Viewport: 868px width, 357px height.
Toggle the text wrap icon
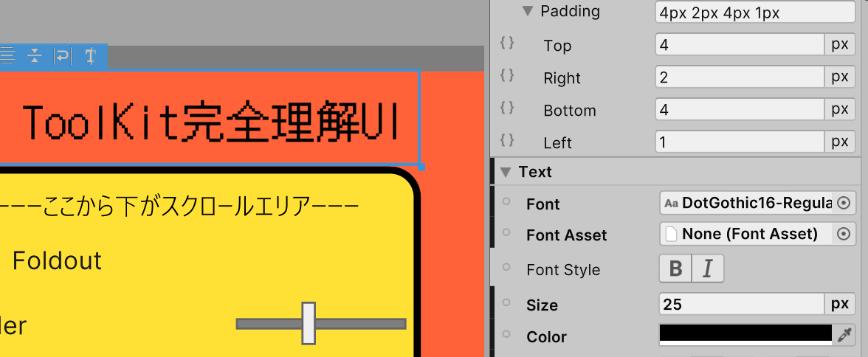62,55
